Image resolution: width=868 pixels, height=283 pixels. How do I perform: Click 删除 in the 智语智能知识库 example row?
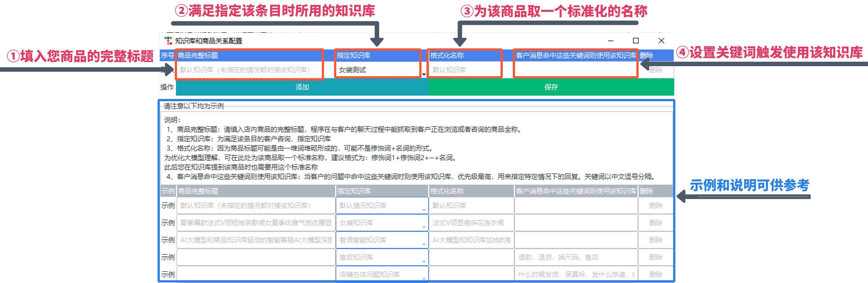(x=656, y=240)
